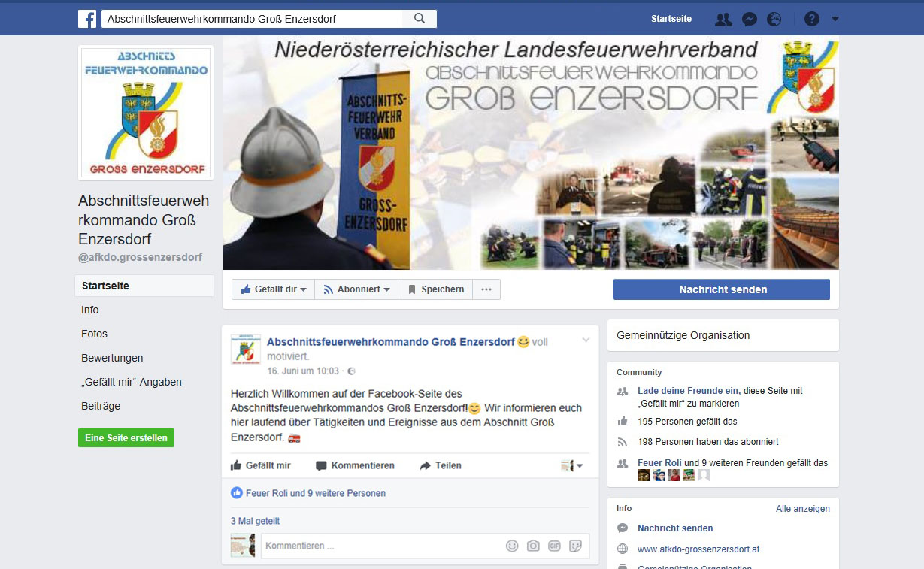The image size is (924, 569).
Task: Click Eine Seite erstellen
Action: [x=126, y=436]
